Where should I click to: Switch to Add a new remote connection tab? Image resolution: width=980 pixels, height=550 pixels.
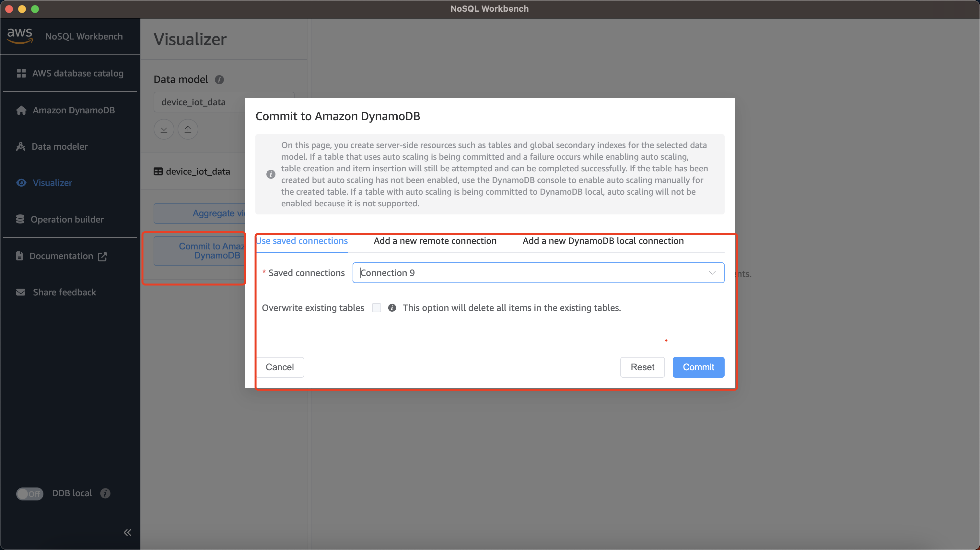pyautogui.click(x=435, y=241)
